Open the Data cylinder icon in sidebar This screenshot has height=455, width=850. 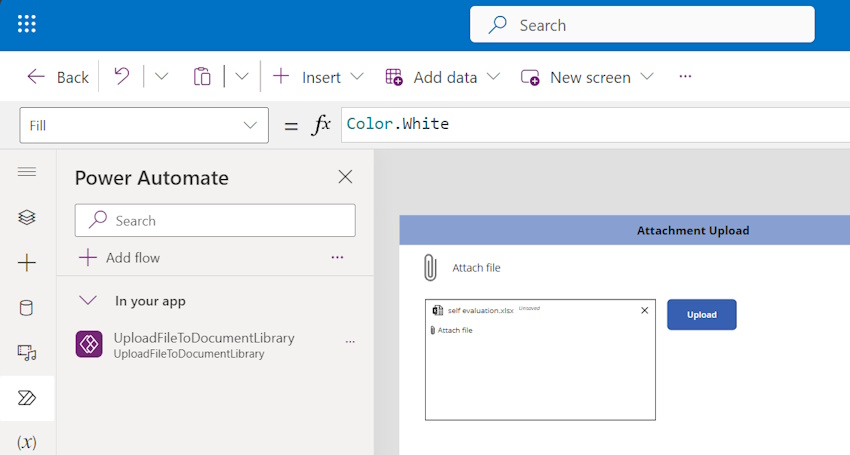[27, 308]
